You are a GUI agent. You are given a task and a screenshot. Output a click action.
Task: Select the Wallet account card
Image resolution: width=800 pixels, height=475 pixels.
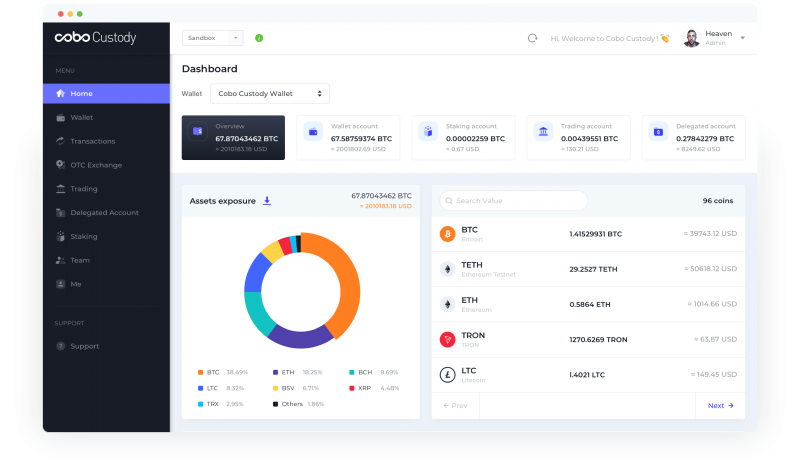coord(348,138)
